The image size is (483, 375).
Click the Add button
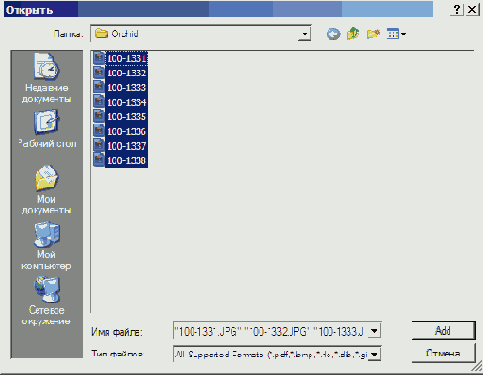coord(443,331)
